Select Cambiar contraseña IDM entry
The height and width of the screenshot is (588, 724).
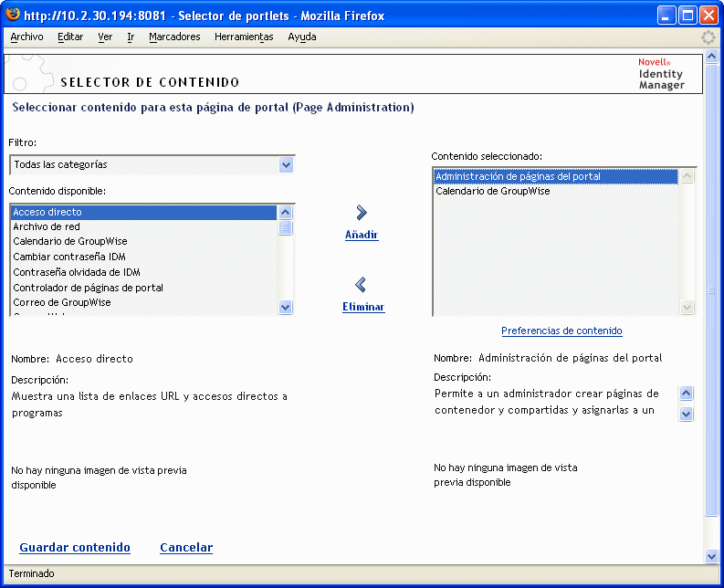pyautogui.click(x=143, y=257)
